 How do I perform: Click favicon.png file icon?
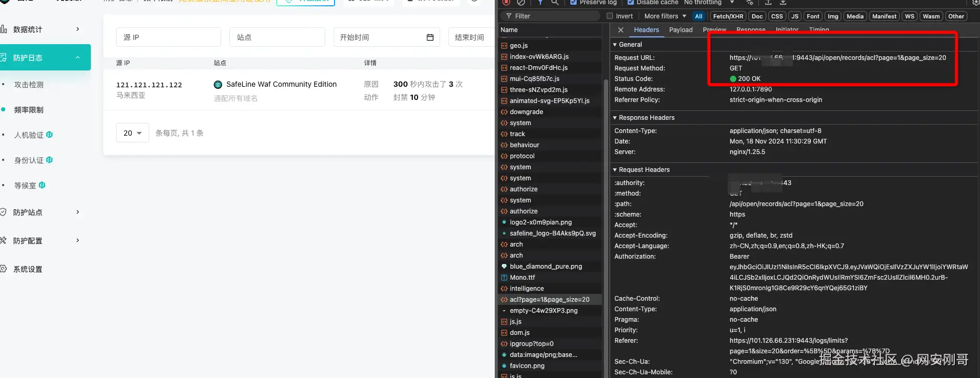tap(504, 366)
